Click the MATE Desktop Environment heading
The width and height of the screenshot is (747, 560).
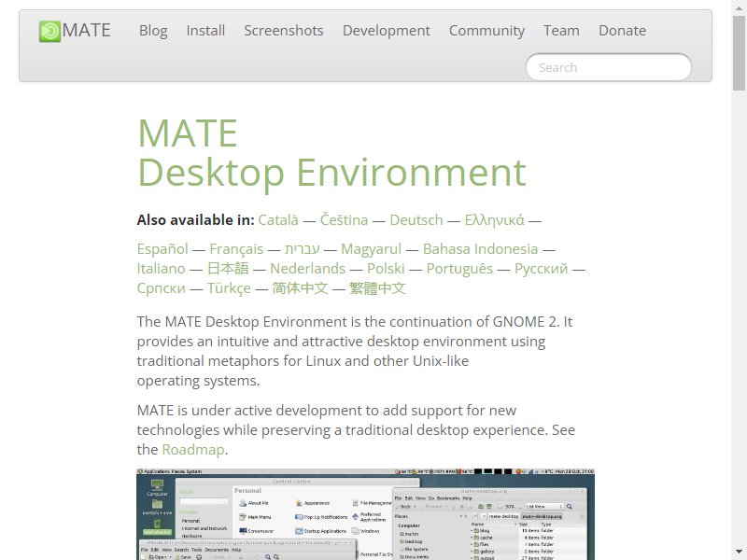tap(331, 152)
